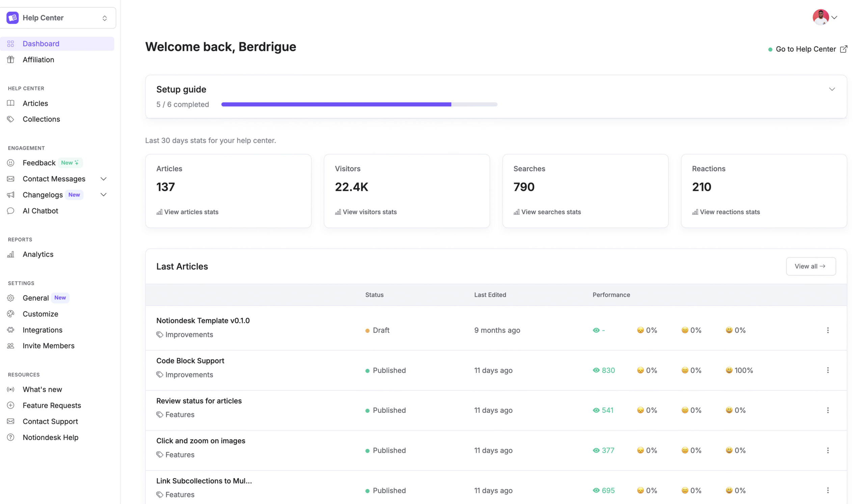The width and height of the screenshot is (864, 504).
Task: Click the happy reaction emoji on the Code Block Support row
Action: pos(729,370)
